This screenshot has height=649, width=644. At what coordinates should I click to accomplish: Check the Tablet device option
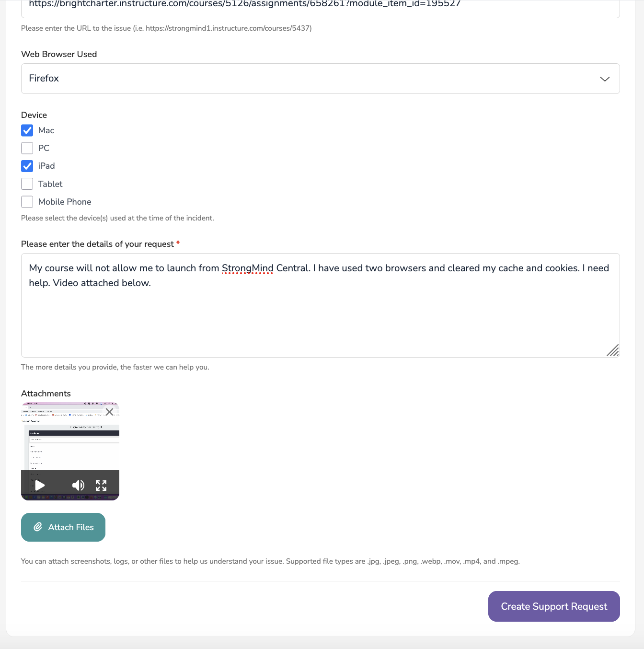pyautogui.click(x=27, y=184)
